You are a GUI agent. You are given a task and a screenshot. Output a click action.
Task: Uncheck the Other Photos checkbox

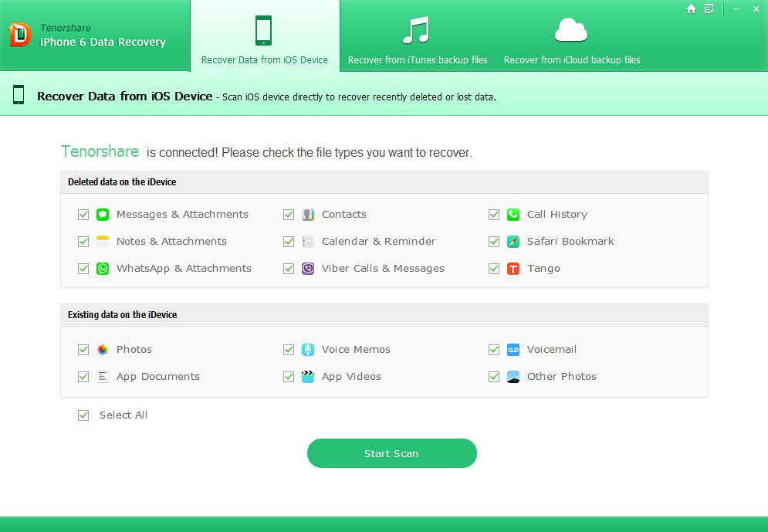point(494,376)
